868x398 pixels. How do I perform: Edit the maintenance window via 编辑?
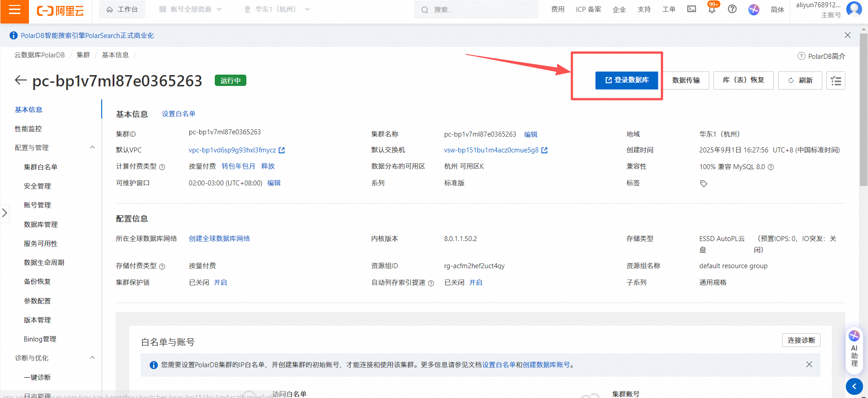[274, 183]
